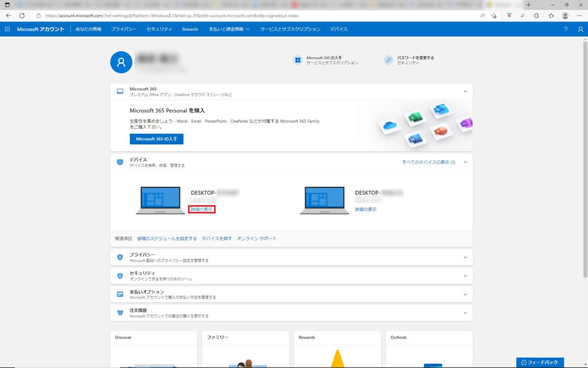Open the Rewards tab in header

(190, 29)
